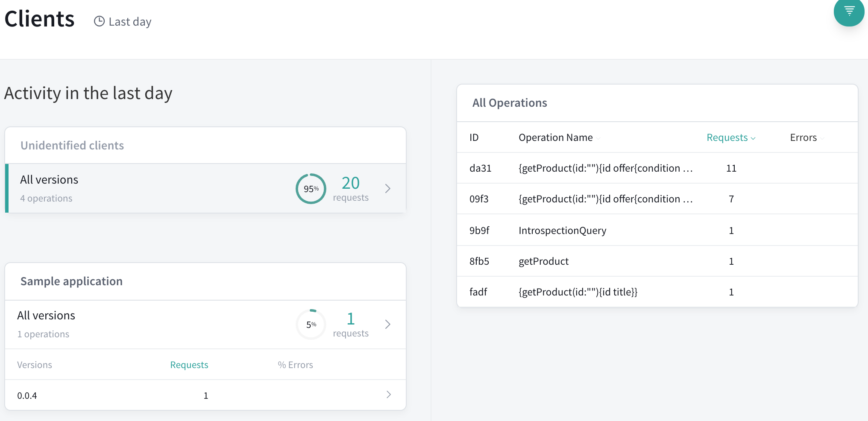Click the Versions column header
The image size is (868, 421).
click(x=35, y=365)
